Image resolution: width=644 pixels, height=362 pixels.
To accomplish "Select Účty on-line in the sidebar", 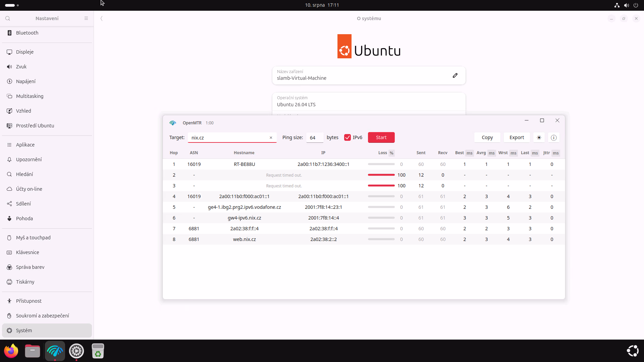I will (47, 189).
